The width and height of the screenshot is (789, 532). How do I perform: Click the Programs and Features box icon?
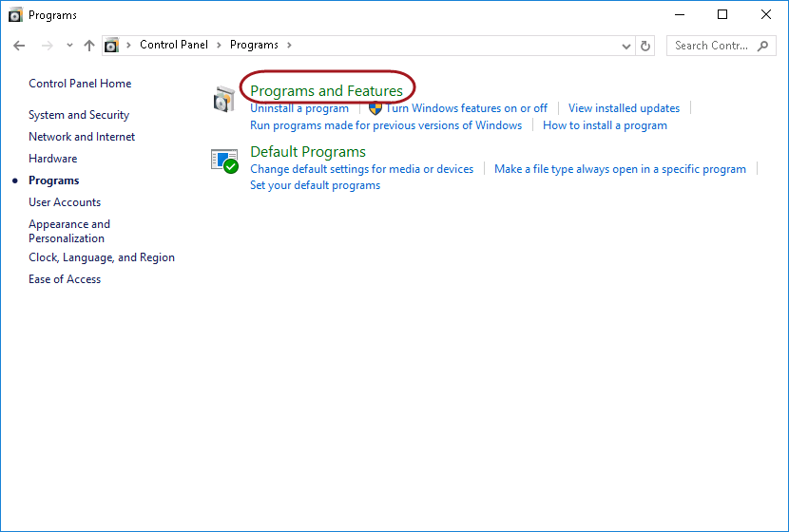[224, 100]
